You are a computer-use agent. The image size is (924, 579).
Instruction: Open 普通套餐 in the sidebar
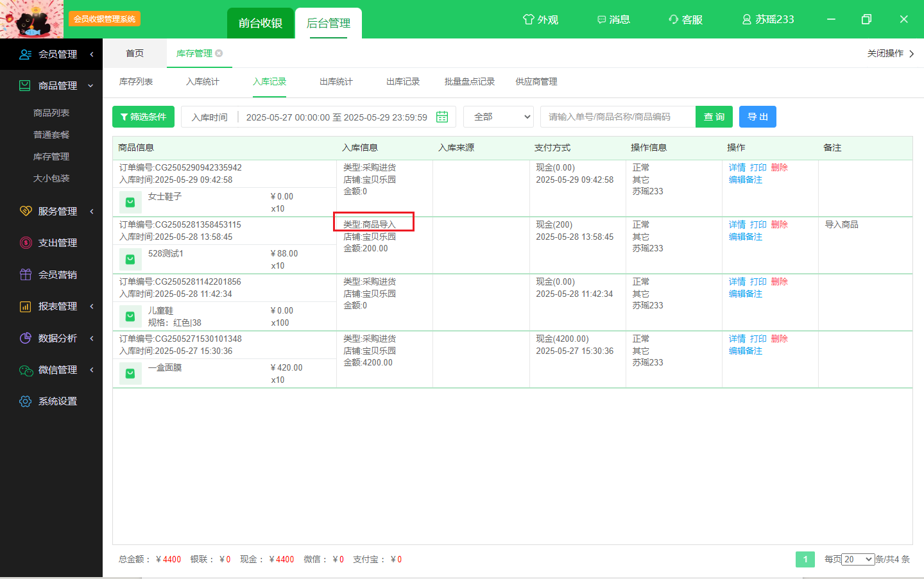click(x=51, y=135)
